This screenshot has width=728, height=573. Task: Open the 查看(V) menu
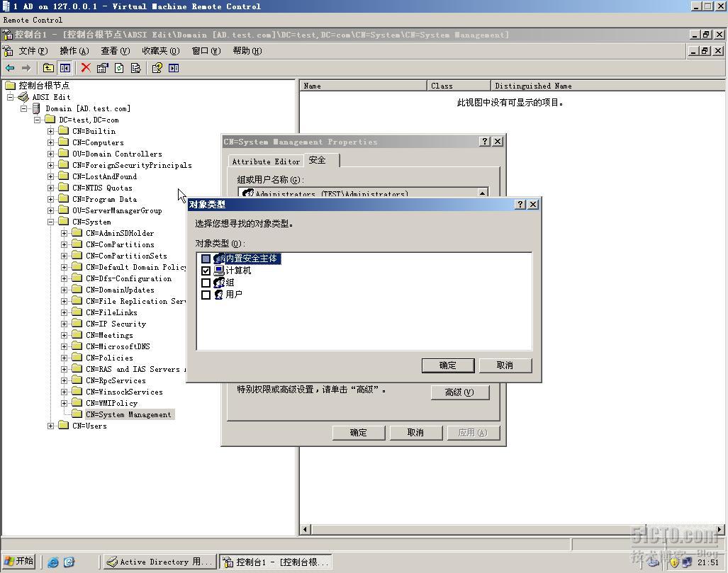116,50
